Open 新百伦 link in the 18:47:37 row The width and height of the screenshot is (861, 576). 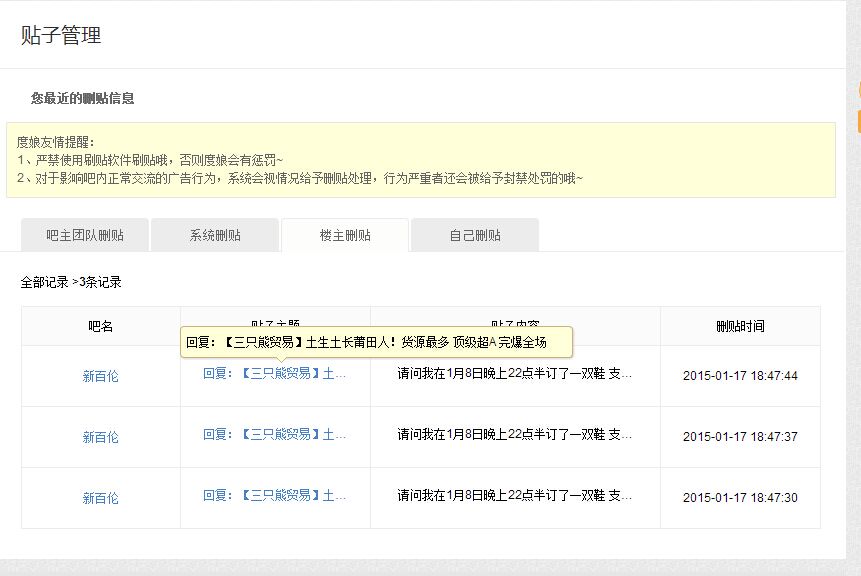[x=100, y=437]
